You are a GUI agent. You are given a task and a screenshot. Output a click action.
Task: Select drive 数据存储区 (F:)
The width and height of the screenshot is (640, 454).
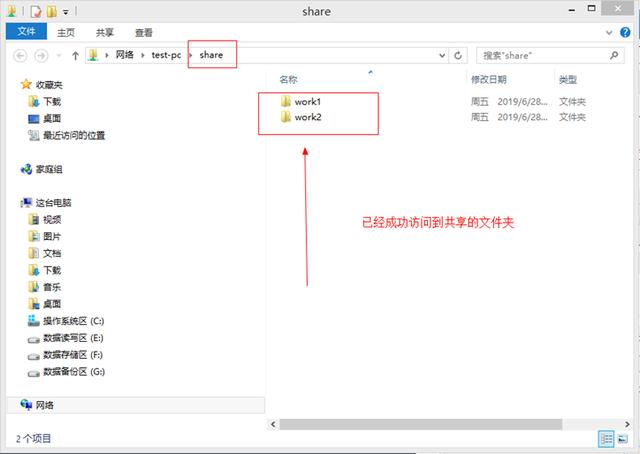pyautogui.click(x=65, y=355)
